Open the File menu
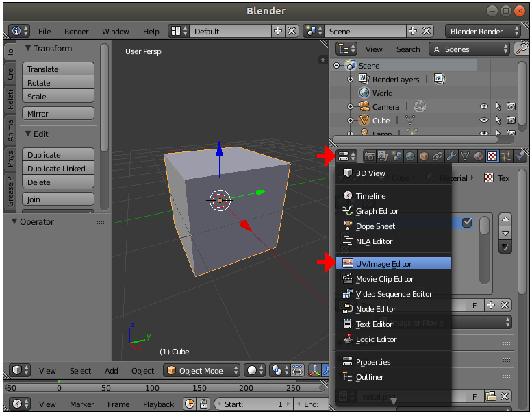Screen dimensions: 532x414 pyautogui.click(x=45, y=32)
